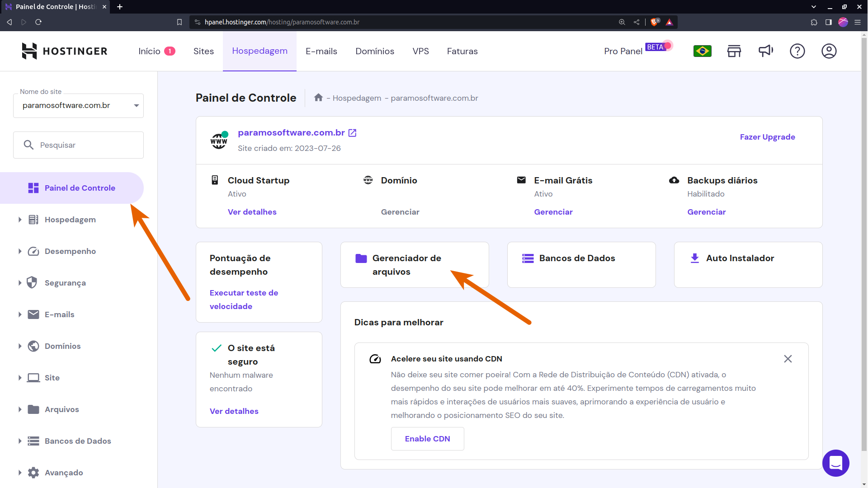The height and width of the screenshot is (488, 868).
Task: Open the announcements megaphone icon
Action: [765, 51]
